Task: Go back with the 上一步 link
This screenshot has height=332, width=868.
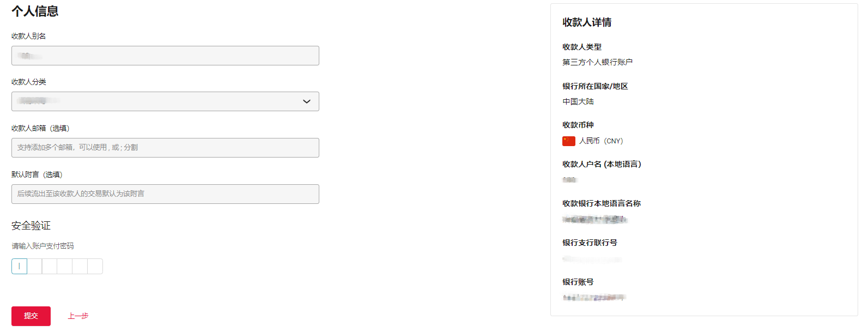Action: (78, 316)
